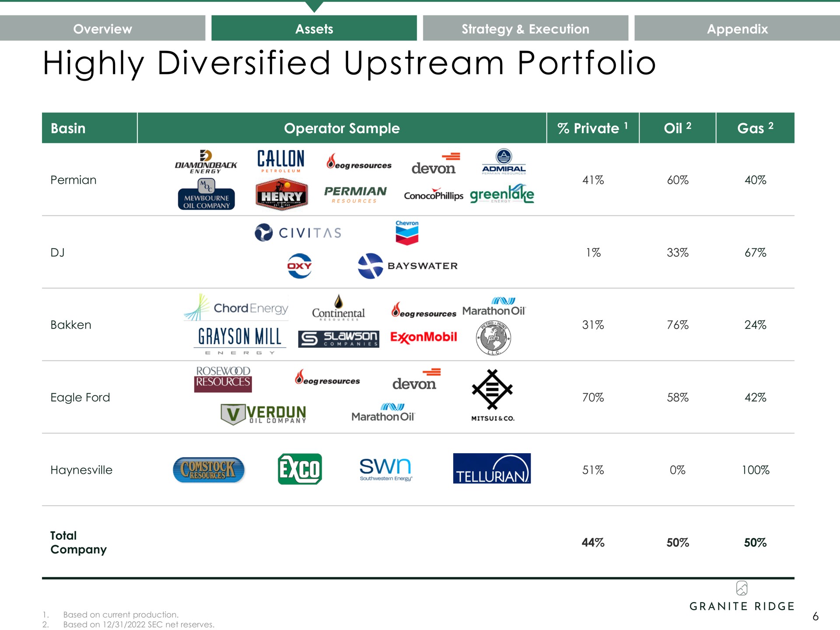840x630 pixels.
Task: Select the Continental Resources logo
Action: pyautogui.click(x=338, y=308)
